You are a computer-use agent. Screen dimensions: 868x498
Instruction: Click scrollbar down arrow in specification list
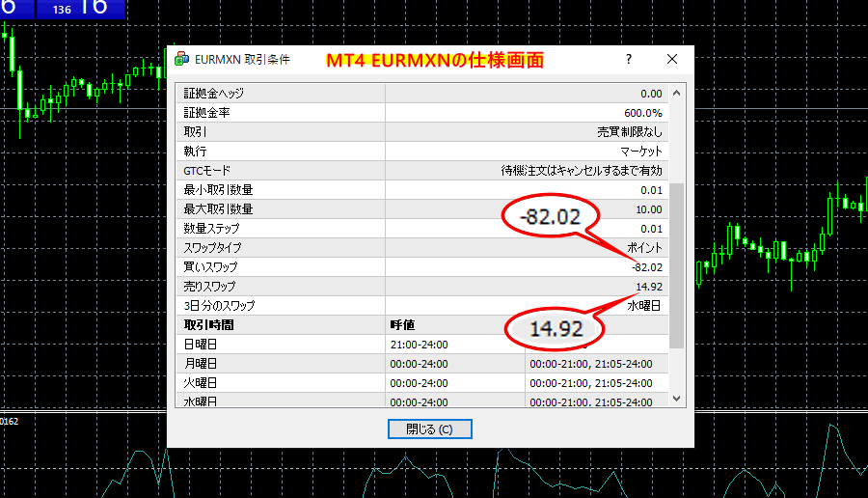676,399
